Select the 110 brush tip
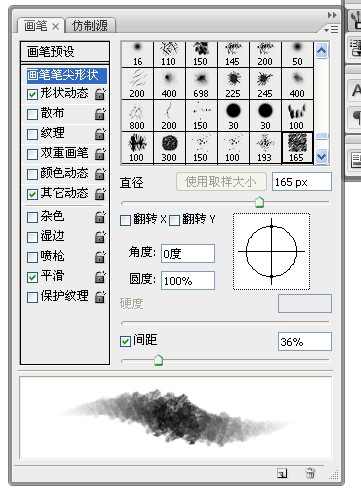 [x=169, y=54]
